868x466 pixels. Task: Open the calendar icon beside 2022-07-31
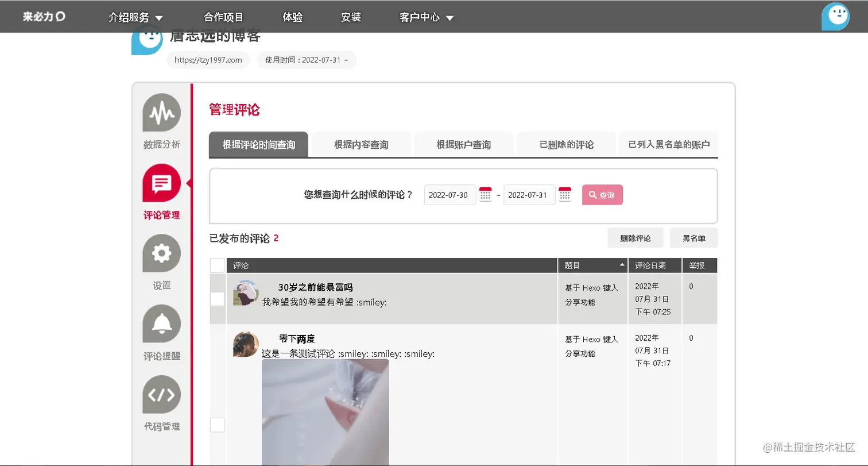565,194
